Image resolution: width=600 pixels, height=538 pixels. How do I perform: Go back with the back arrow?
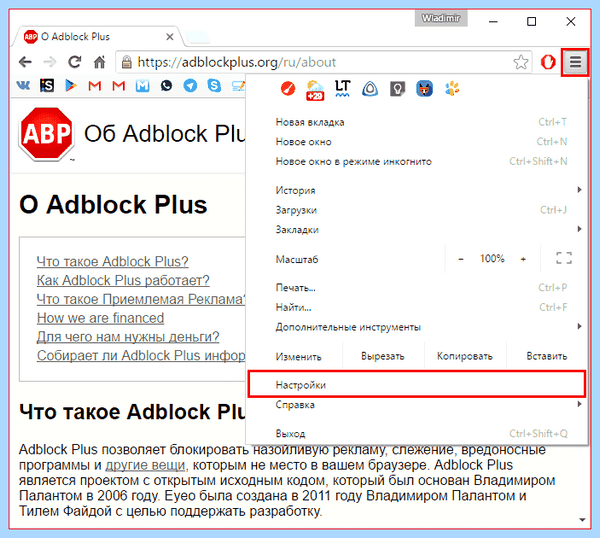[x=25, y=62]
